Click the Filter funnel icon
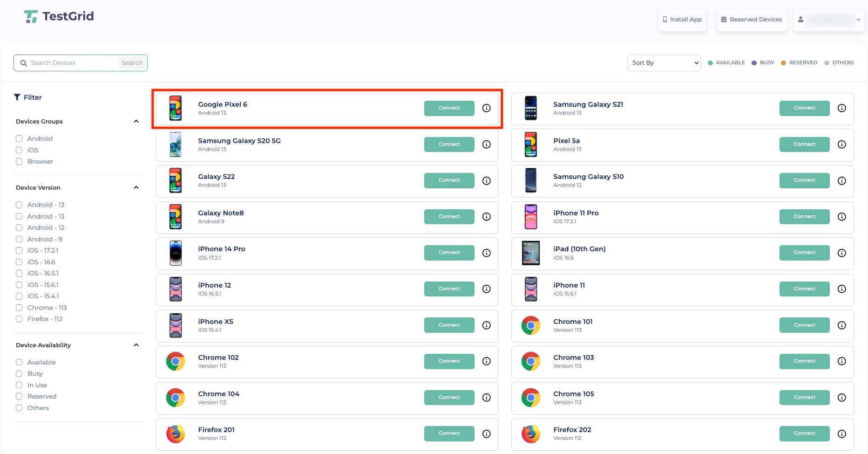Screen dimensions: 868x454 coord(17,97)
